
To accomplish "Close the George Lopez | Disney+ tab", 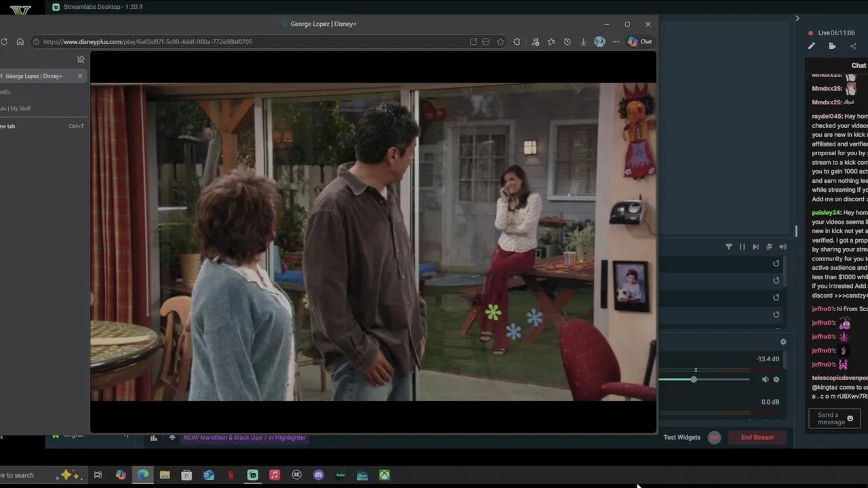I will pyautogui.click(x=80, y=76).
